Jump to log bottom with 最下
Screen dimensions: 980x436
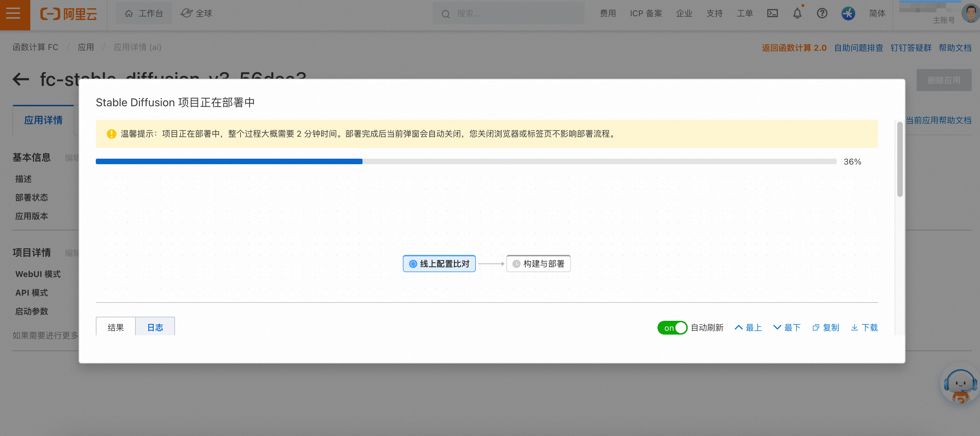(787, 327)
